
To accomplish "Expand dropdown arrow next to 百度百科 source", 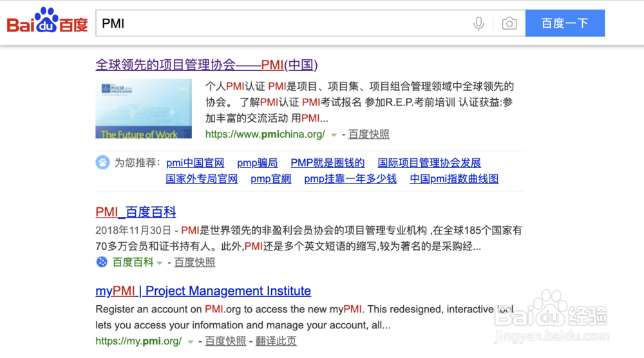I will tap(160, 263).
